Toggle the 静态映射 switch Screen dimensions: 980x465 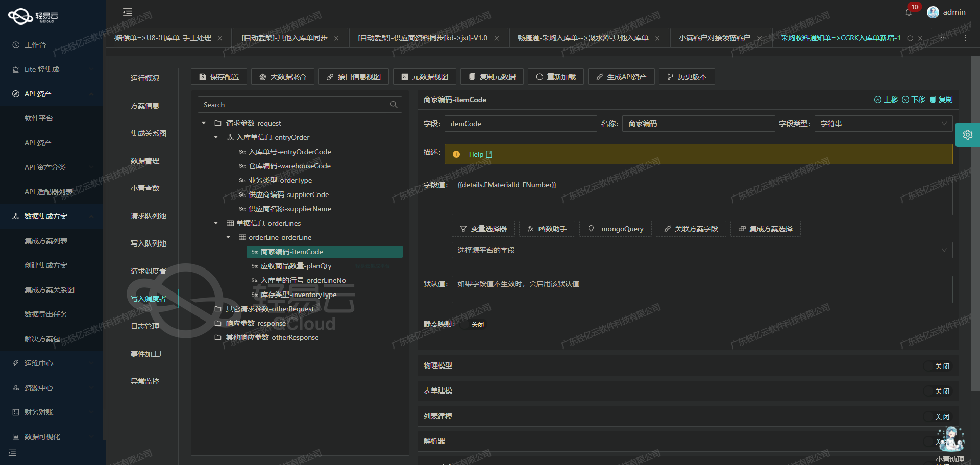point(473,324)
